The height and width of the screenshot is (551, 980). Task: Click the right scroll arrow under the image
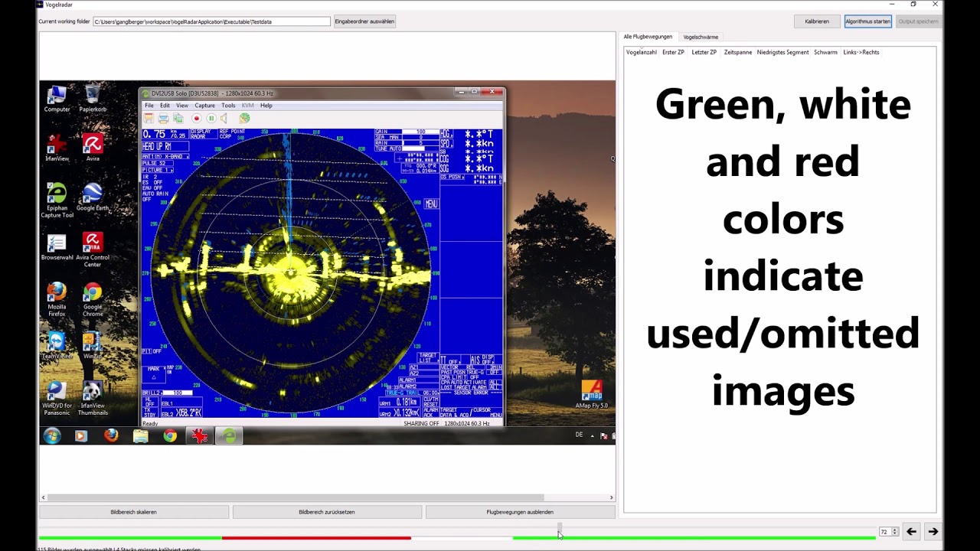pyautogui.click(x=611, y=497)
